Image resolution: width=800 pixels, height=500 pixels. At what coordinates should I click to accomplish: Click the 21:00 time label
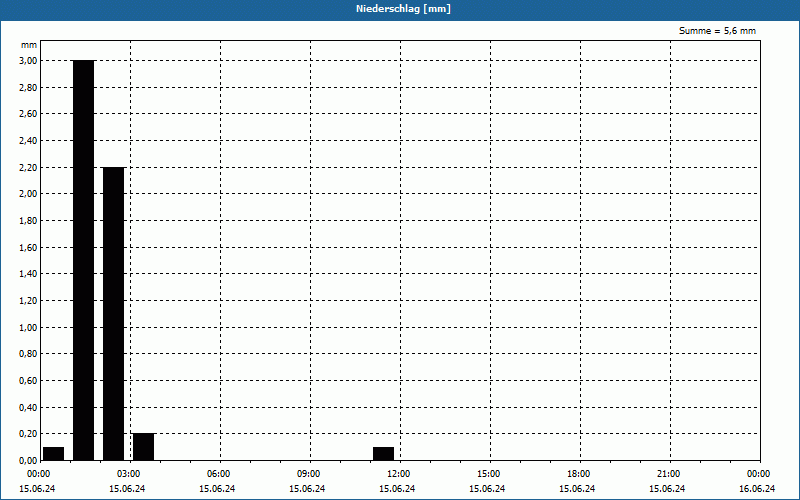(x=668, y=474)
